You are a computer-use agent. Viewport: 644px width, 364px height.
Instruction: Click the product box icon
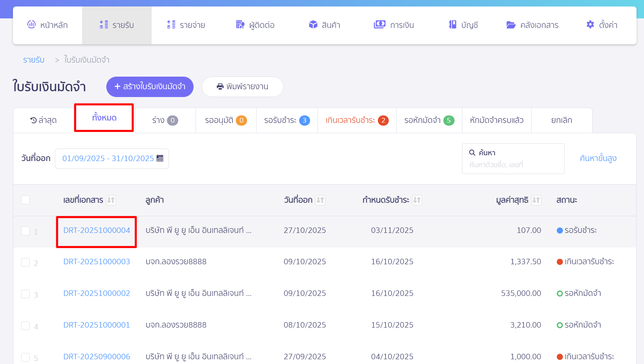coord(313,25)
